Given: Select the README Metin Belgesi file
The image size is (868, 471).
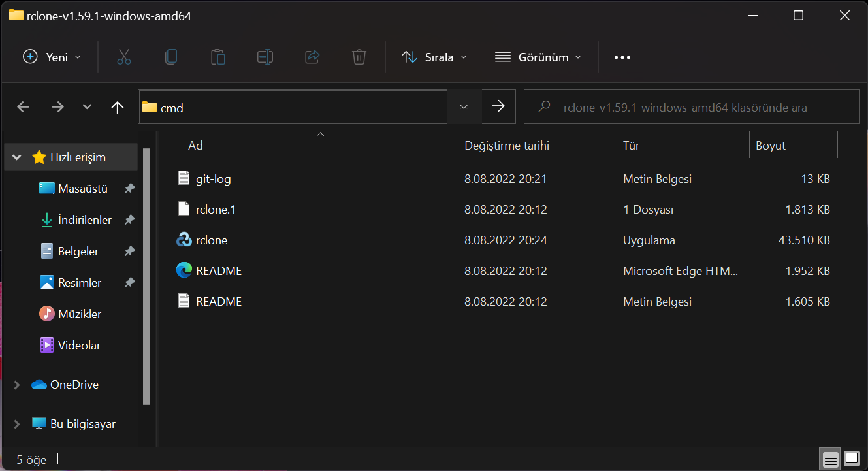Looking at the screenshot, I should click(219, 301).
